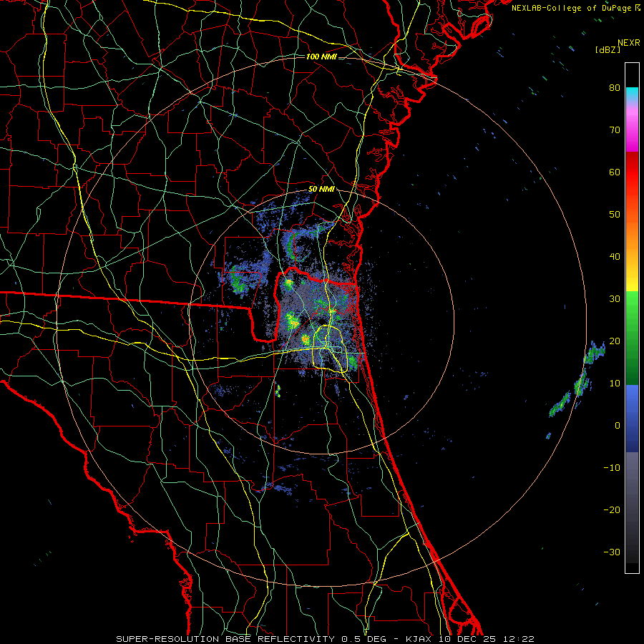644x644 pixels.
Task: Click the KJAX station identifier in caption
Action: 419,639
